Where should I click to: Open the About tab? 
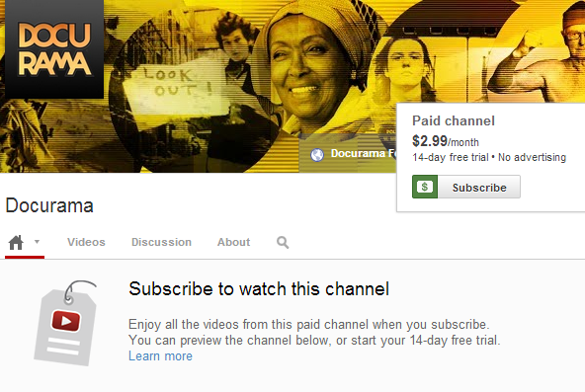233,242
